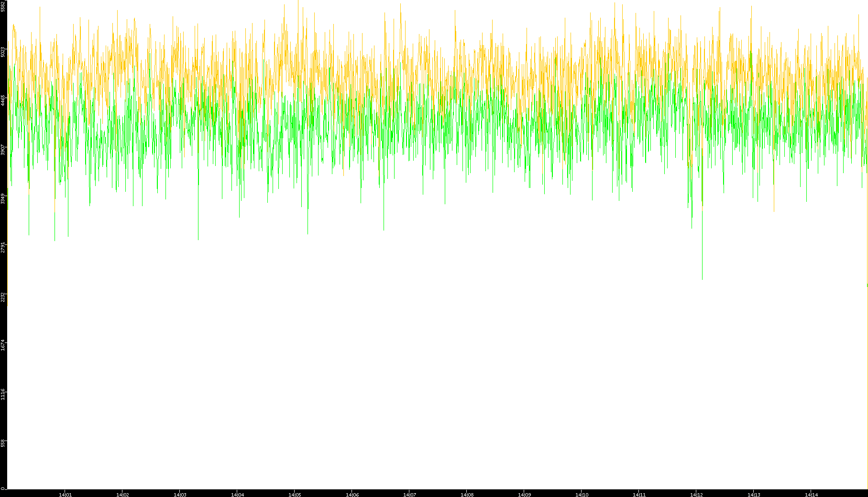
Task: Click the 1674 y-axis label
Action: (x=3, y=345)
